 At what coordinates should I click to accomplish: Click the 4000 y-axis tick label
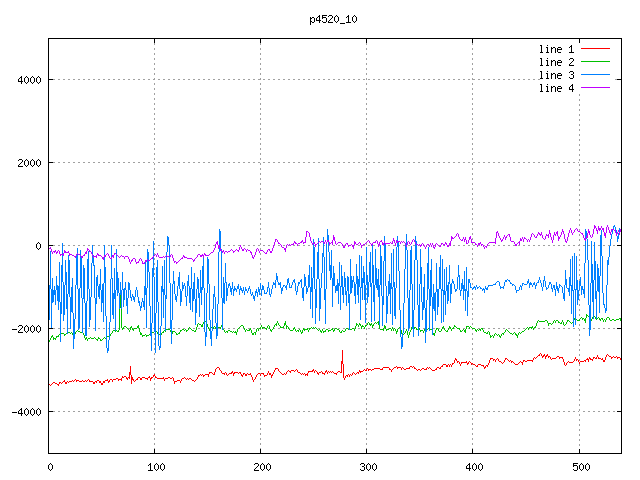27,80
